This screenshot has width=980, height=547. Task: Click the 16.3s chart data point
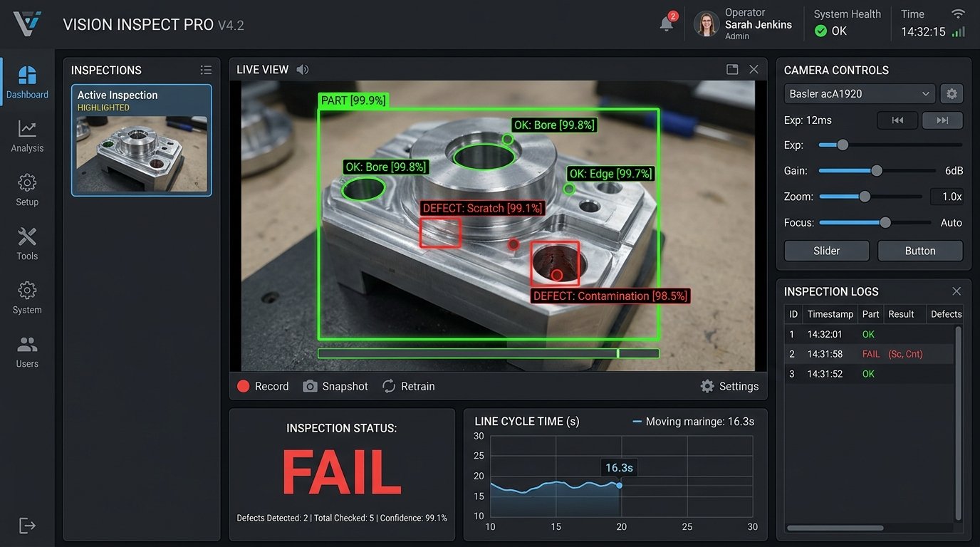[620, 485]
